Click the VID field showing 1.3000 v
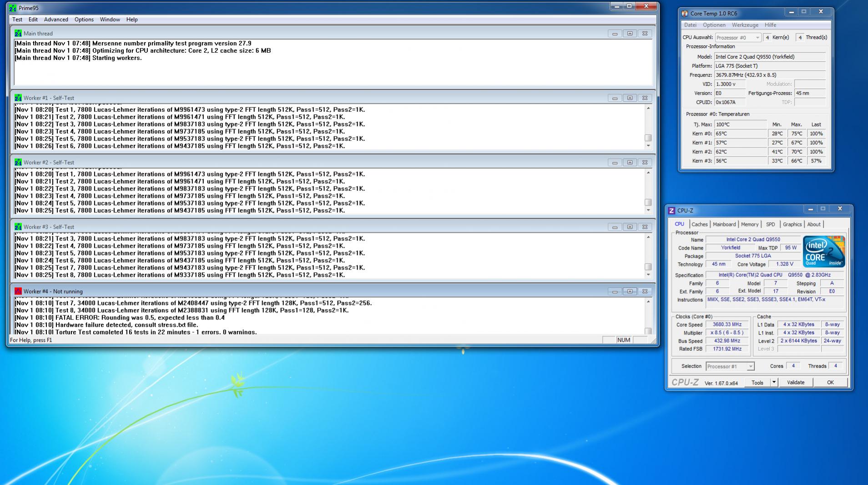 pyautogui.click(x=730, y=84)
